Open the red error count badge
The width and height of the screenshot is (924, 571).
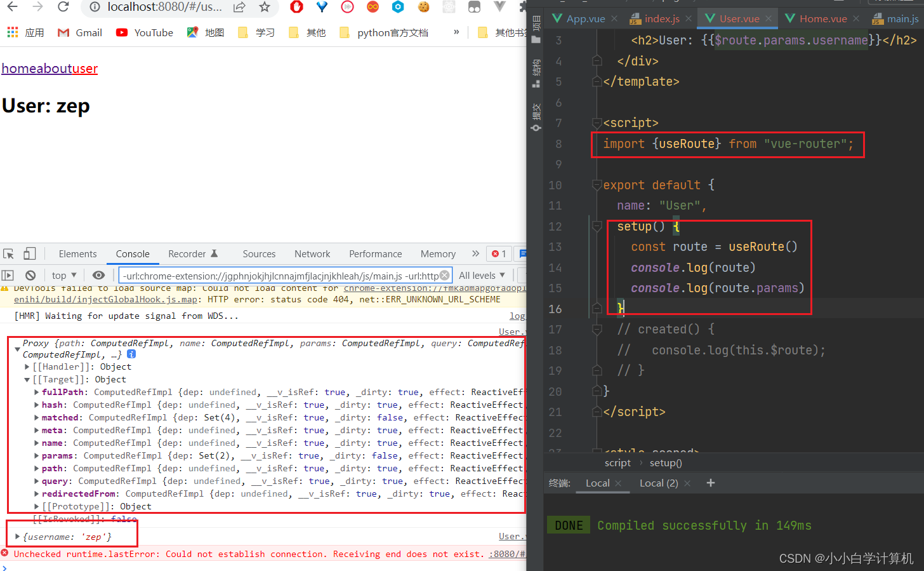499,253
